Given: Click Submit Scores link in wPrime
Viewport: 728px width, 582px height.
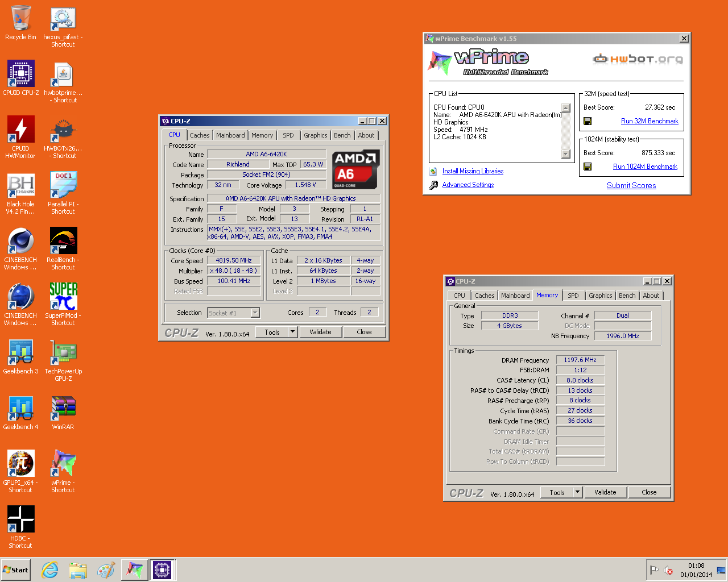Looking at the screenshot, I should pos(631,185).
